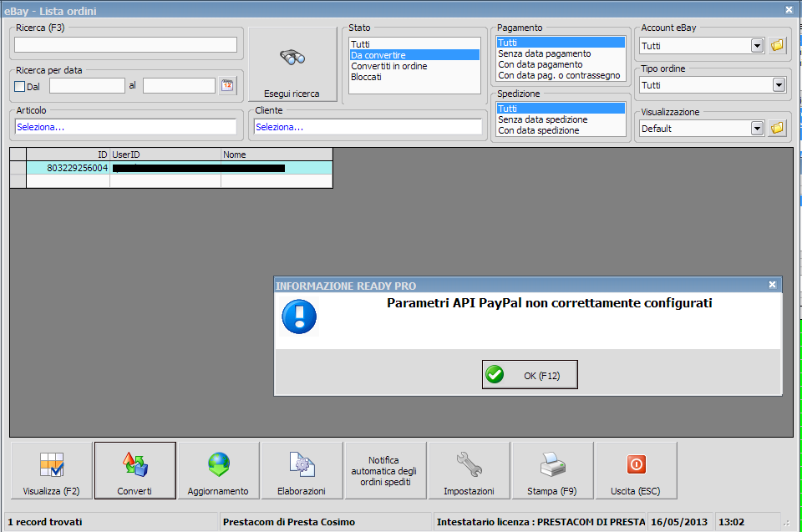Click the Visualizza (F2) grid icon

52,464
